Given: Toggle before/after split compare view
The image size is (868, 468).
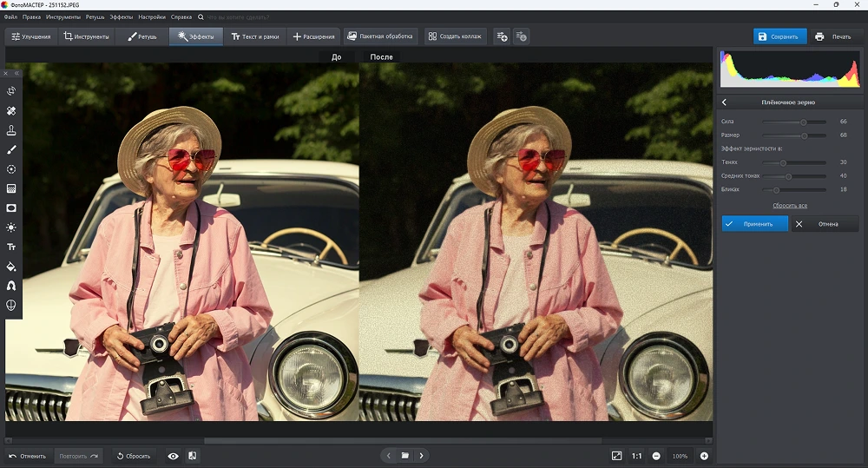Looking at the screenshot, I should pyautogui.click(x=192, y=456).
